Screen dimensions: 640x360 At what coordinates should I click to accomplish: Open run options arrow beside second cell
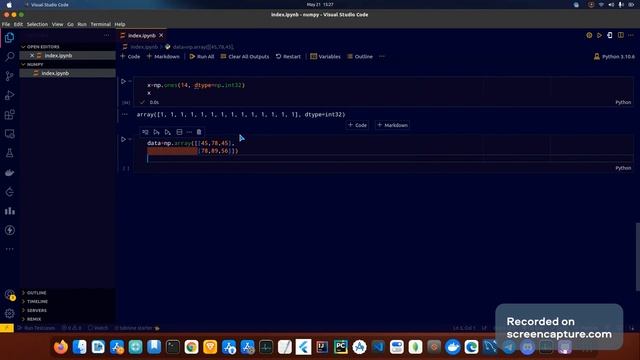130,139
